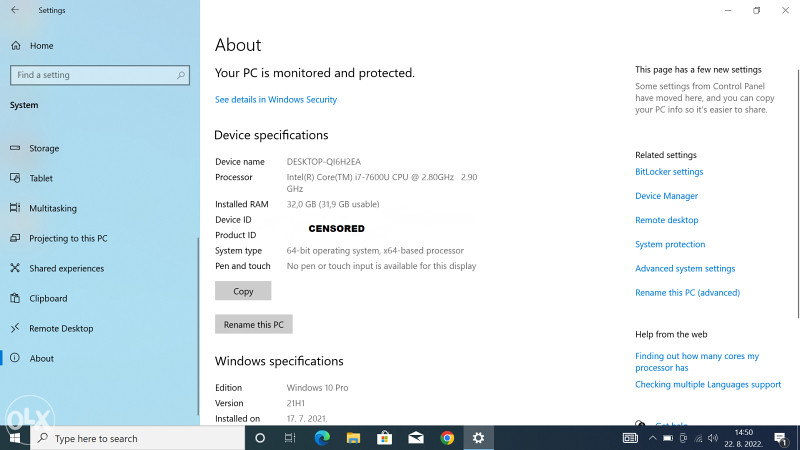This screenshot has width=800, height=450.
Task: Open Task View on the taskbar
Action: (290, 438)
